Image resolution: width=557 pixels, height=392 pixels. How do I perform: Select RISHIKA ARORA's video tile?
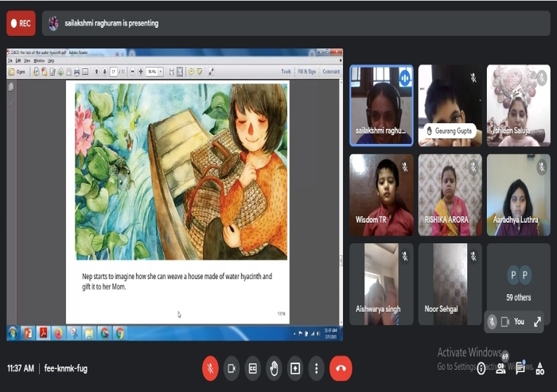[450, 195]
